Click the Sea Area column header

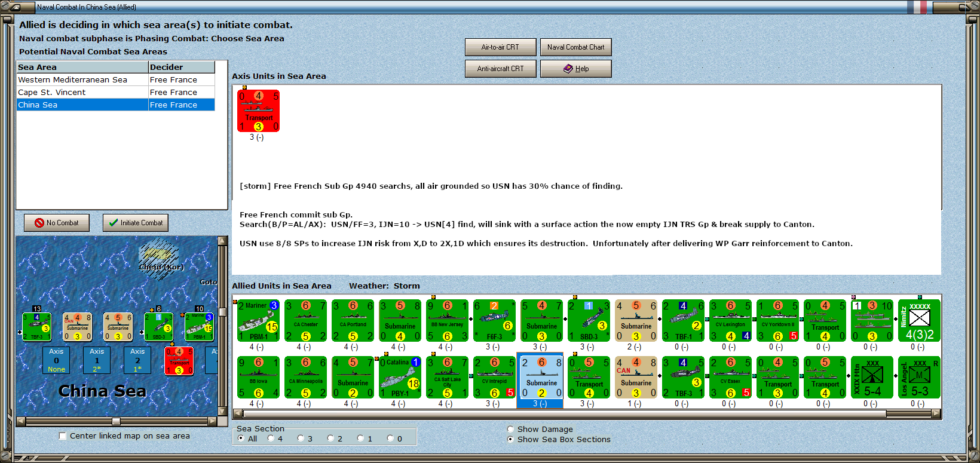(x=82, y=67)
